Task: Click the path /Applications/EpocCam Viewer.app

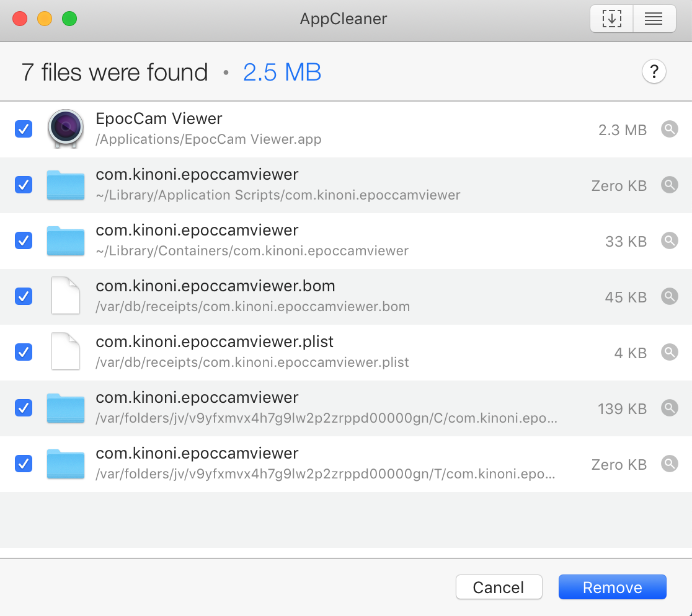Action: [208, 139]
